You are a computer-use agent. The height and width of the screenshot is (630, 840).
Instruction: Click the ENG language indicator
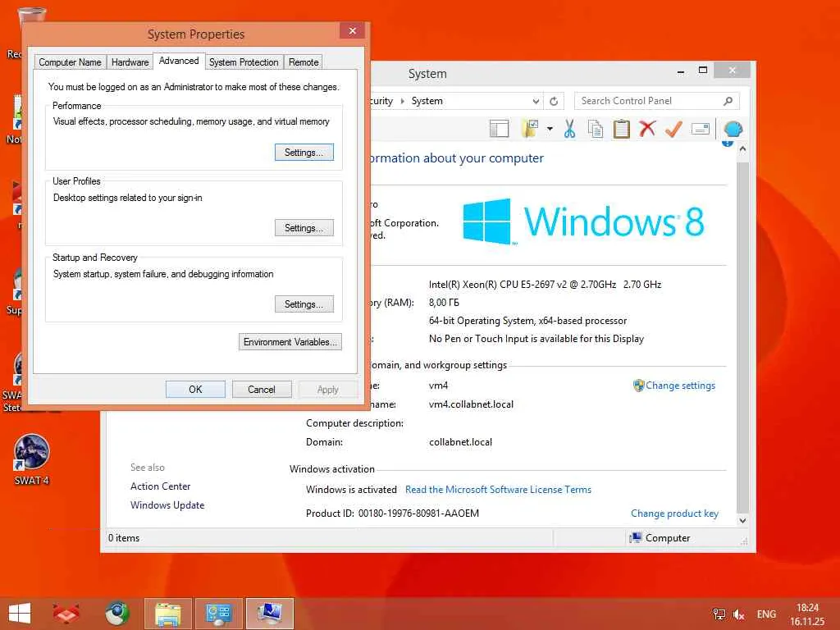click(x=766, y=614)
